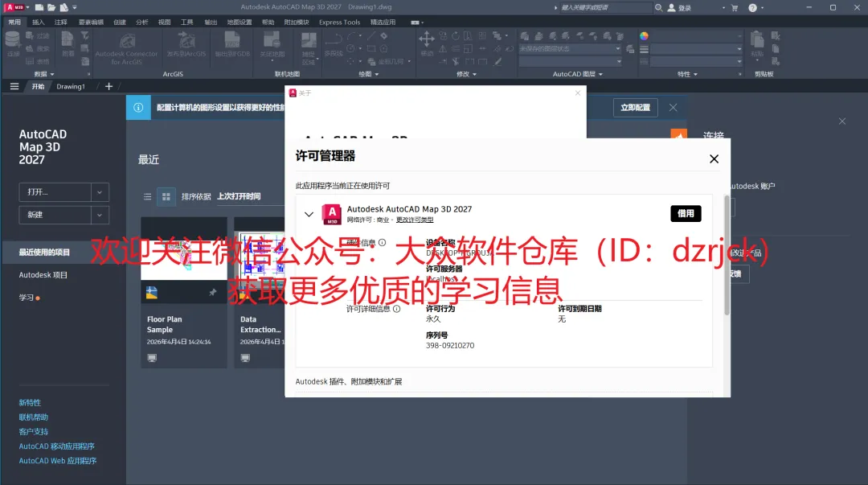Screen dimensions: 868x485
Task: Click the 打开... button on start page
Action: [55, 191]
